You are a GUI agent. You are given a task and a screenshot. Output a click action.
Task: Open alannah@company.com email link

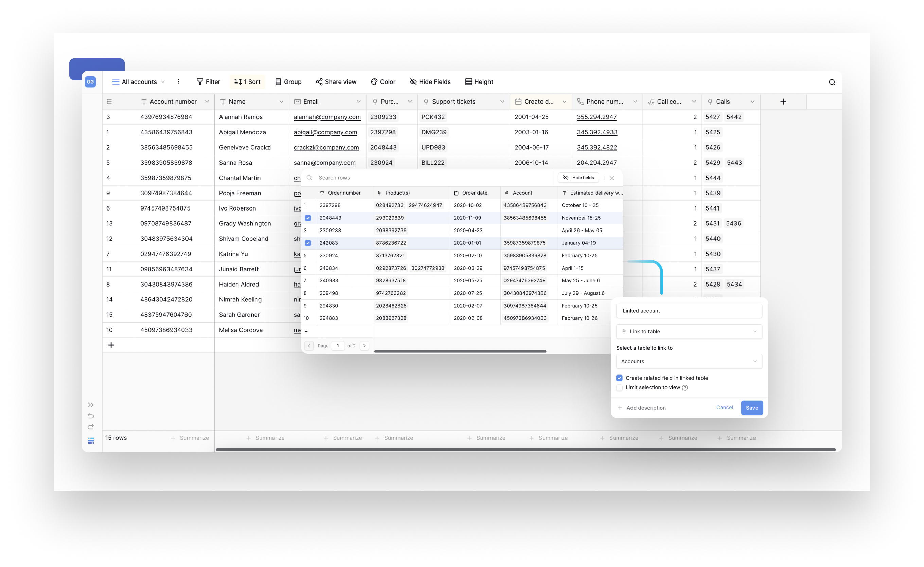pos(327,117)
